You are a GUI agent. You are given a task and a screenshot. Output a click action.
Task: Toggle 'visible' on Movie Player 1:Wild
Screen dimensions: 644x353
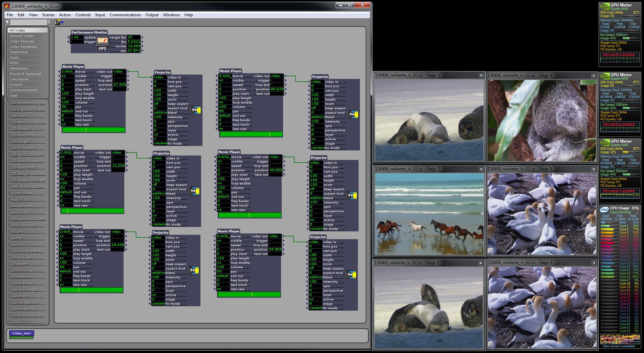pyautogui.click(x=67, y=76)
